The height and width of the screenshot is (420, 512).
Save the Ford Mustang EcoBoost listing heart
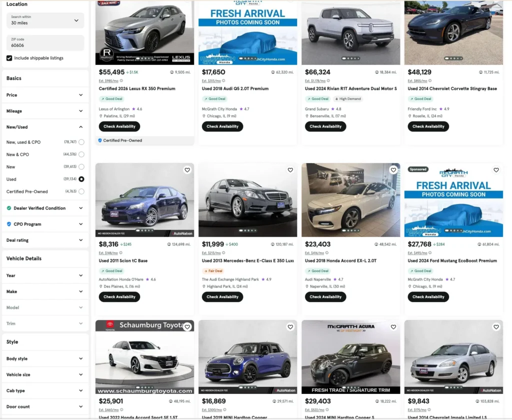(x=496, y=170)
